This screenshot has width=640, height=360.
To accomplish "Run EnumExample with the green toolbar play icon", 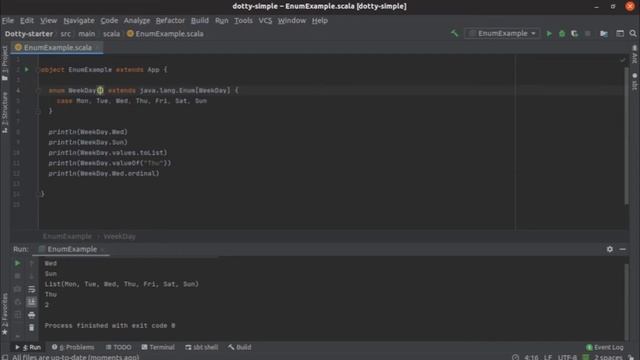I will tap(549, 34).
